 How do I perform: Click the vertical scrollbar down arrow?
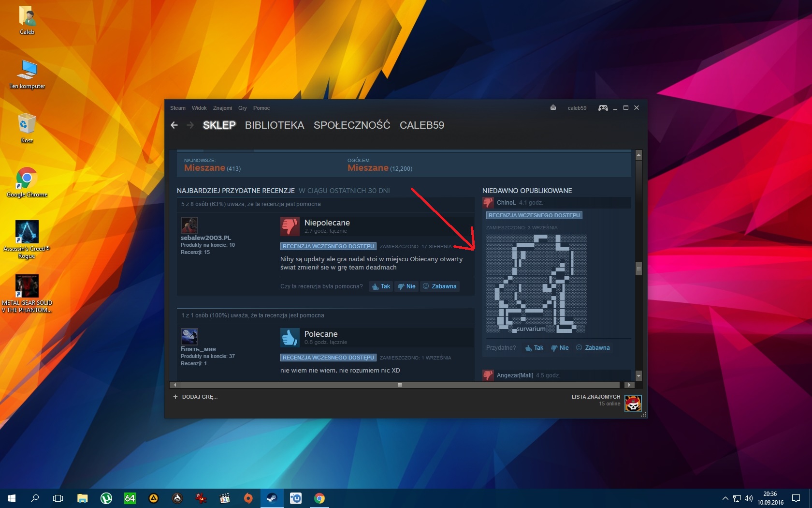click(638, 376)
